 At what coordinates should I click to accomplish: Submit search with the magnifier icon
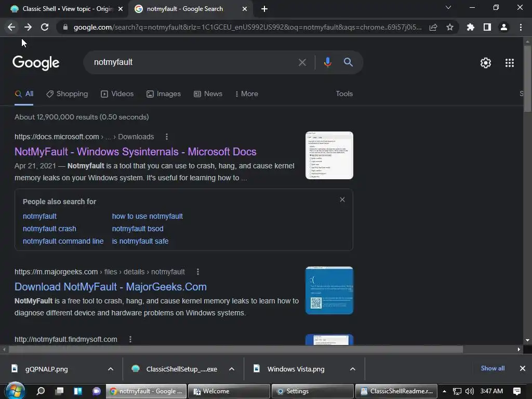tap(348, 62)
